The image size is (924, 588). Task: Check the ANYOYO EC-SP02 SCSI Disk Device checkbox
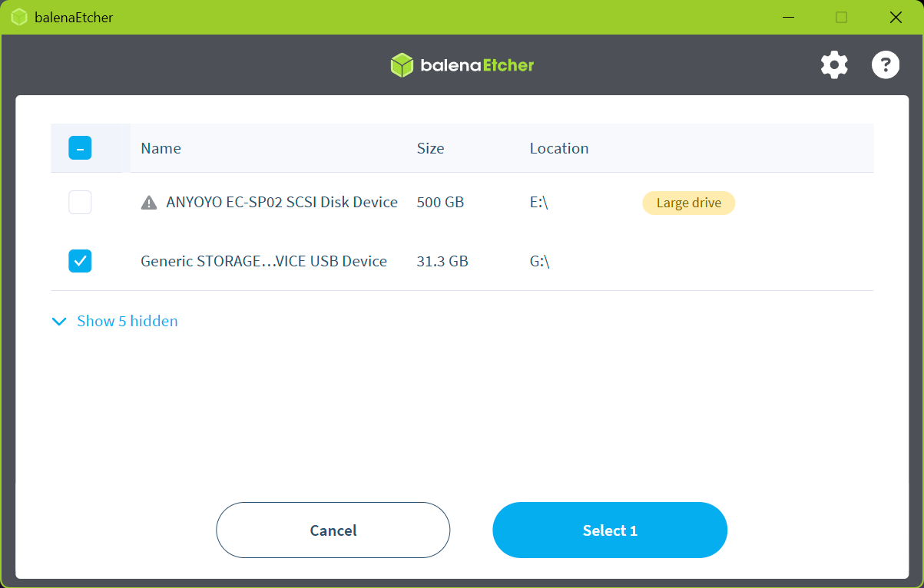(x=80, y=203)
